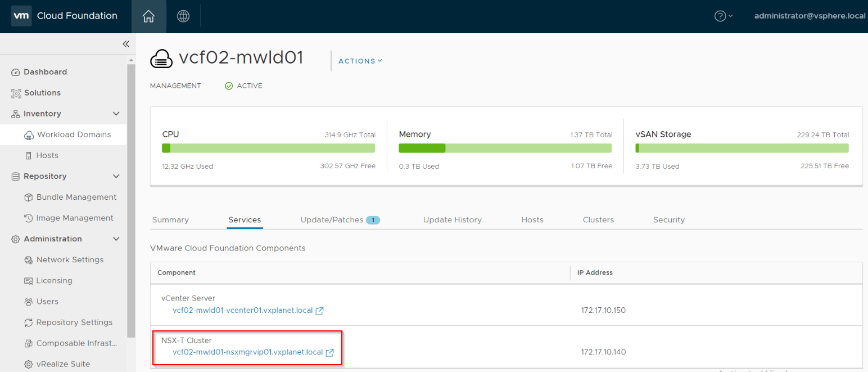Open Licensing page

click(54, 280)
